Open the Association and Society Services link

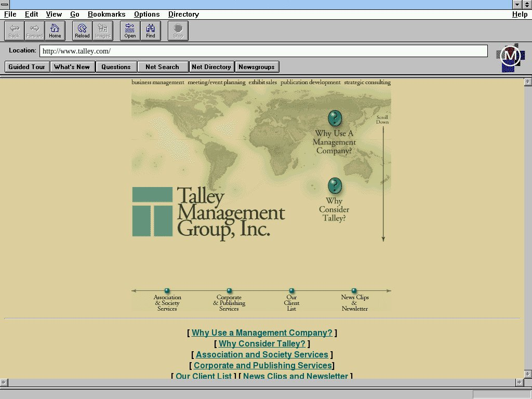pyautogui.click(x=262, y=355)
